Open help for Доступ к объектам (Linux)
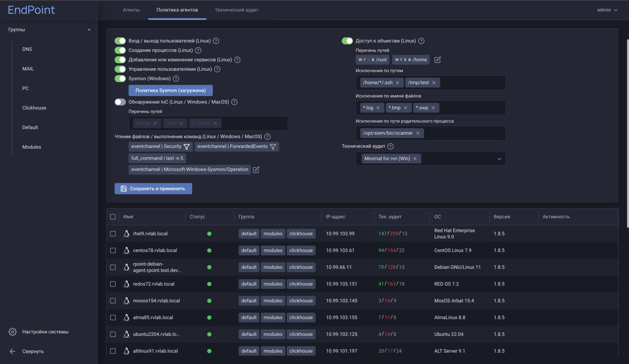The image size is (629, 364). tap(421, 41)
